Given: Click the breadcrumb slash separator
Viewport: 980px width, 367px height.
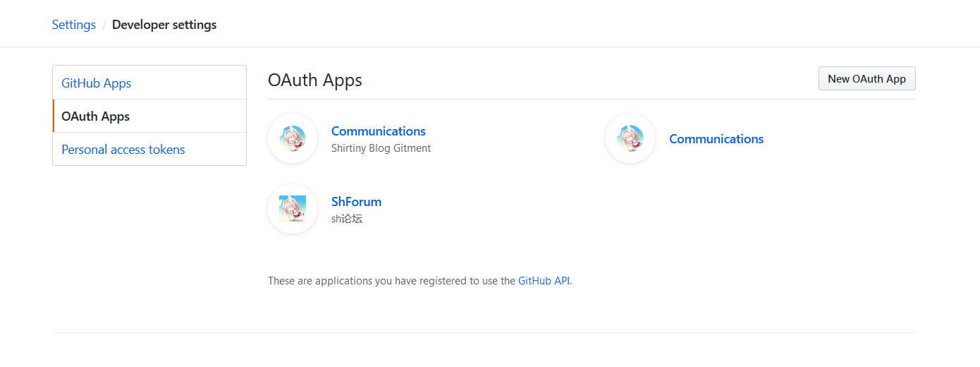Looking at the screenshot, I should point(104,25).
